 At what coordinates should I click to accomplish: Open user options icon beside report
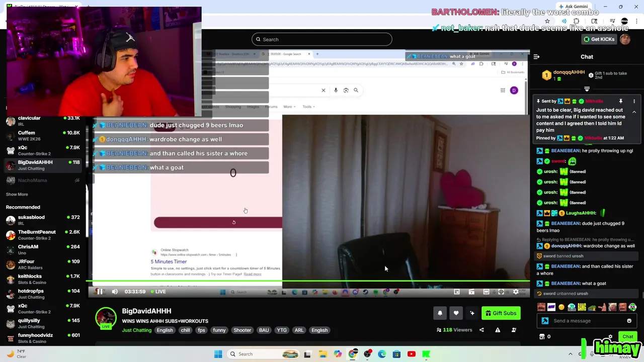click(514, 330)
